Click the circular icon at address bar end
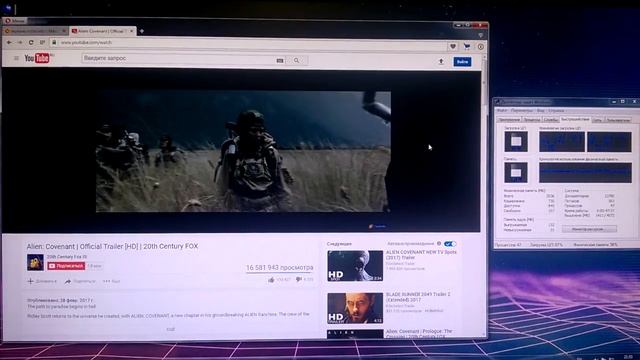Image resolution: width=640 pixels, height=360 pixels. click(480, 47)
